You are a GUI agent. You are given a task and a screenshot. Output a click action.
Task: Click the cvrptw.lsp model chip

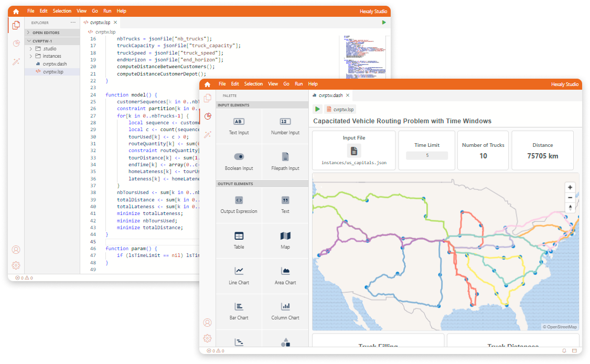coord(340,110)
